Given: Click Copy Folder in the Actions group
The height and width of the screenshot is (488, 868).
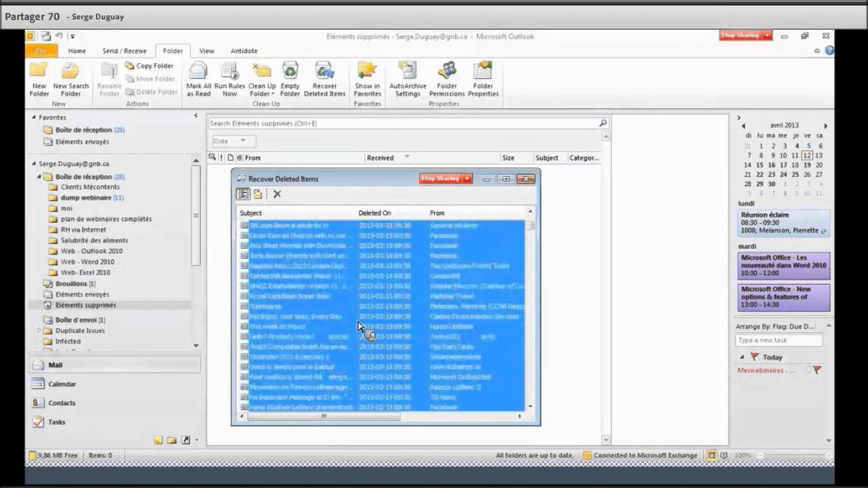Looking at the screenshot, I should pyautogui.click(x=149, y=66).
